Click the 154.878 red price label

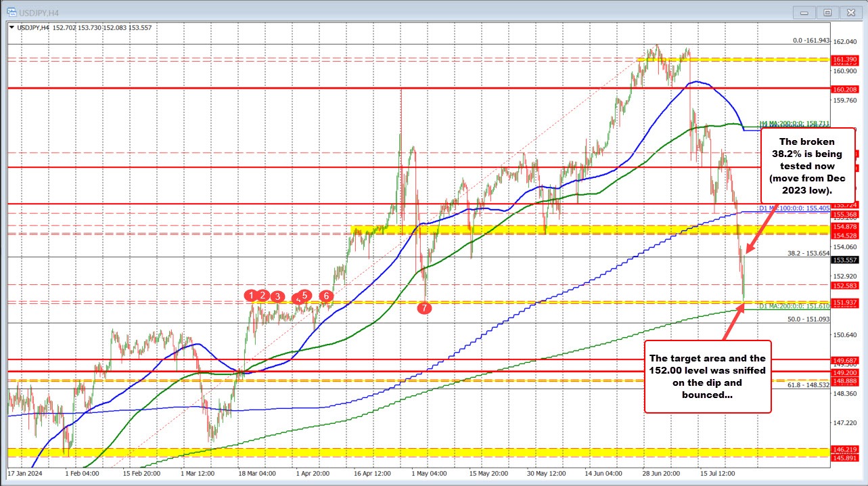(846, 227)
